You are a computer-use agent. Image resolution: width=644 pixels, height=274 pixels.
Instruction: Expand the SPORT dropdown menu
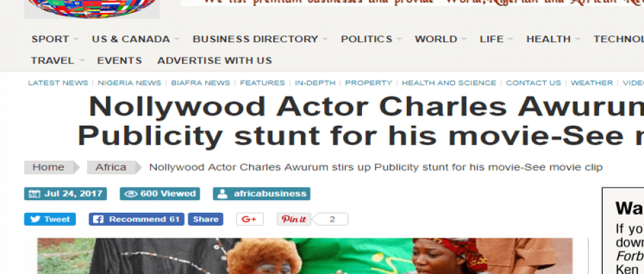point(54,39)
